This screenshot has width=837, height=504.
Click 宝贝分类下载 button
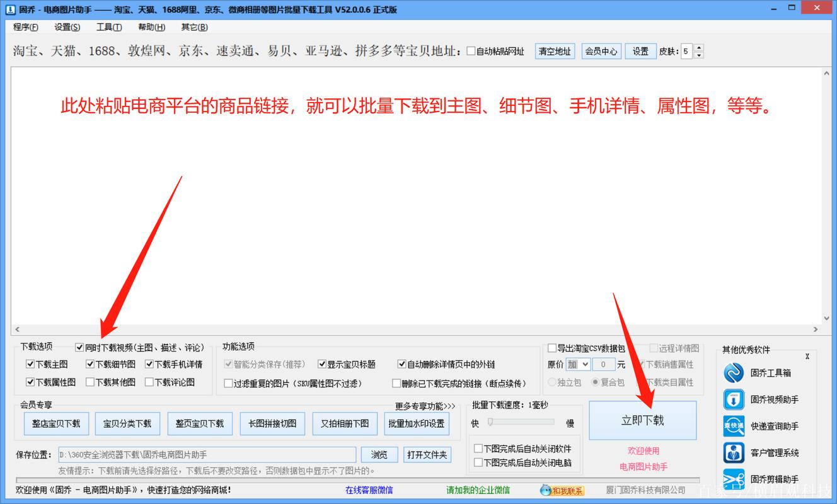pyautogui.click(x=127, y=423)
